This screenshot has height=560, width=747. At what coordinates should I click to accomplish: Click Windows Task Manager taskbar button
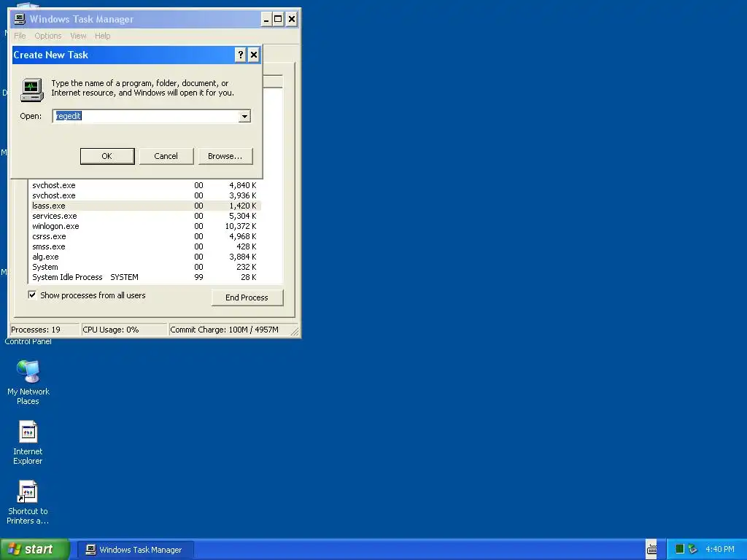(135, 550)
